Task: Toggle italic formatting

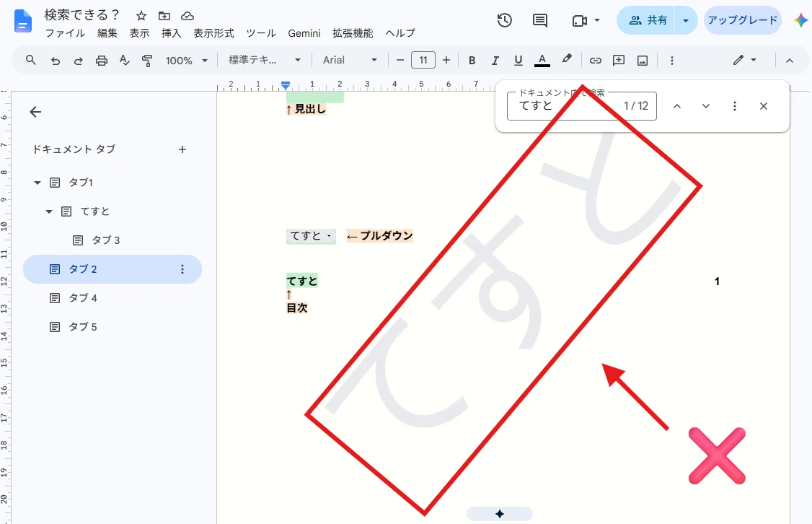Action: (495, 61)
